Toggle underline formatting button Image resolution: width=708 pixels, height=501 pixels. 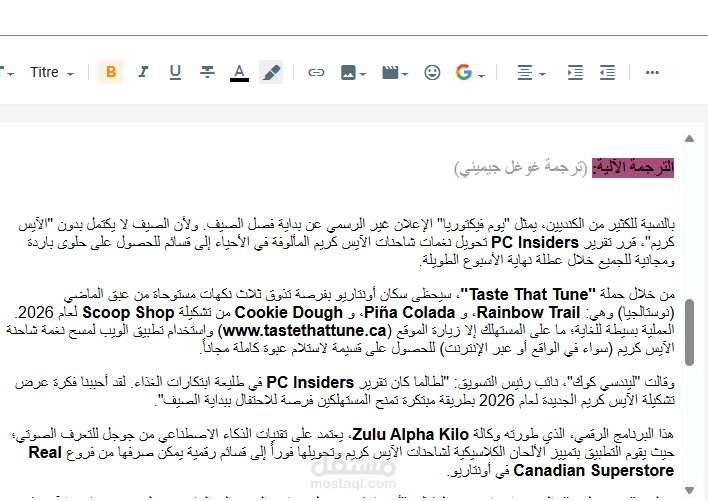coord(175,72)
